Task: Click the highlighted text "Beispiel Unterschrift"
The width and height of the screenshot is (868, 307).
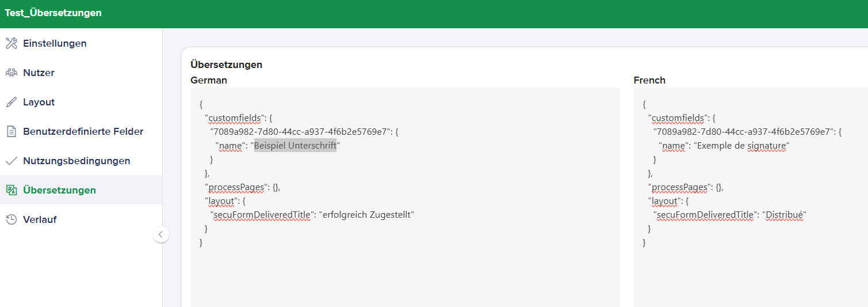Action: (295, 146)
